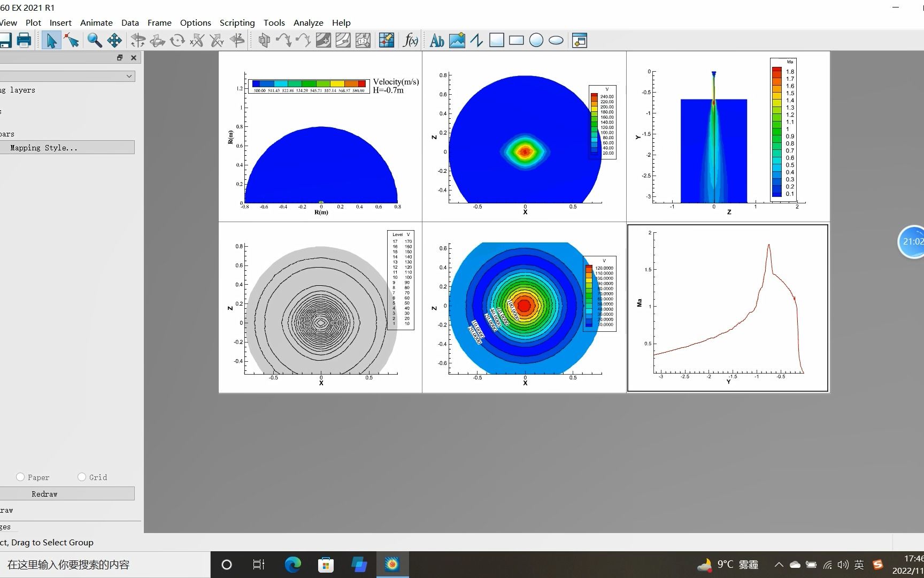
Task: Expand the plot type dropdown in sidebar
Action: (x=129, y=76)
